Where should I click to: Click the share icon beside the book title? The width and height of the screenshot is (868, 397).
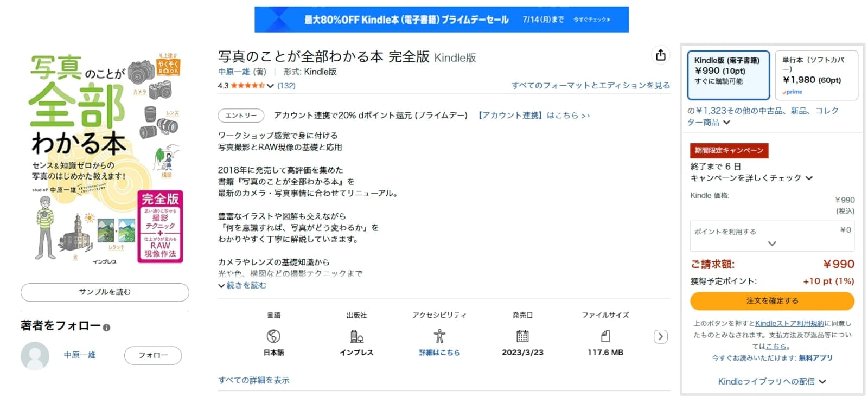[x=660, y=55]
